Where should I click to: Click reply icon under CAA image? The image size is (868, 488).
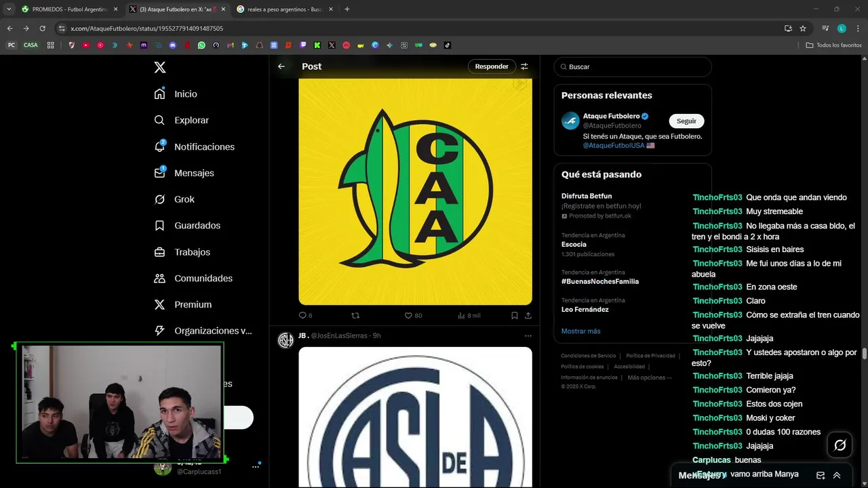(x=303, y=315)
